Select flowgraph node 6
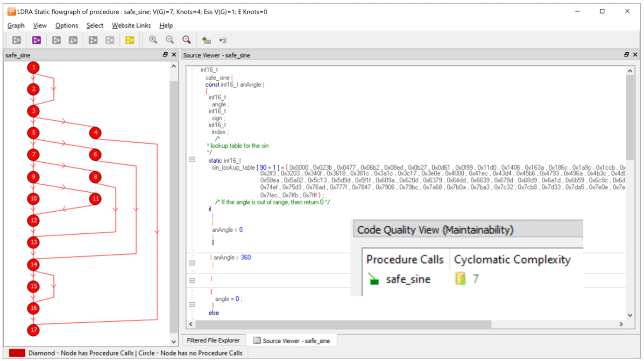 tap(95, 155)
